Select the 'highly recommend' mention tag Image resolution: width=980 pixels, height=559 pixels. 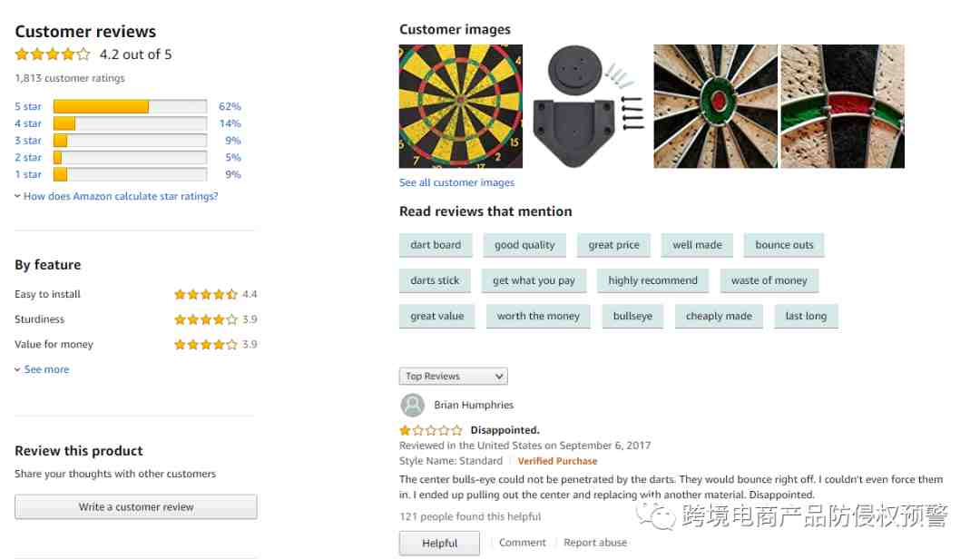coord(652,280)
